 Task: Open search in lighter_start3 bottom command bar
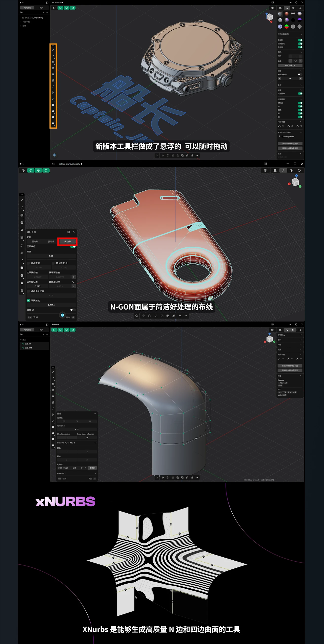(x=137, y=316)
